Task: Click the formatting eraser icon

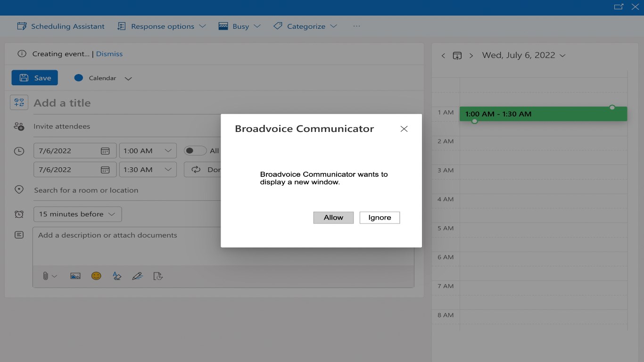Action: (x=117, y=276)
